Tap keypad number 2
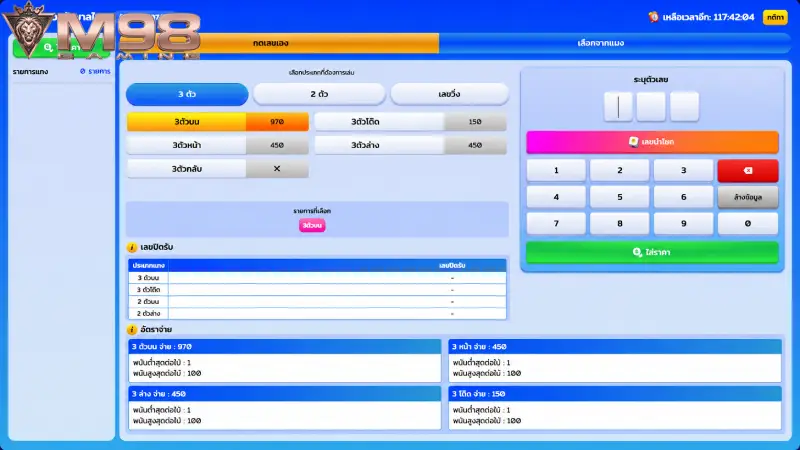This screenshot has width=800, height=450. pyautogui.click(x=620, y=170)
